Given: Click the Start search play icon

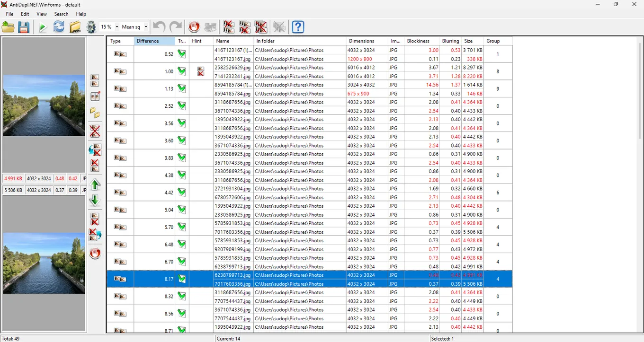Looking at the screenshot, I should [43, 27].
